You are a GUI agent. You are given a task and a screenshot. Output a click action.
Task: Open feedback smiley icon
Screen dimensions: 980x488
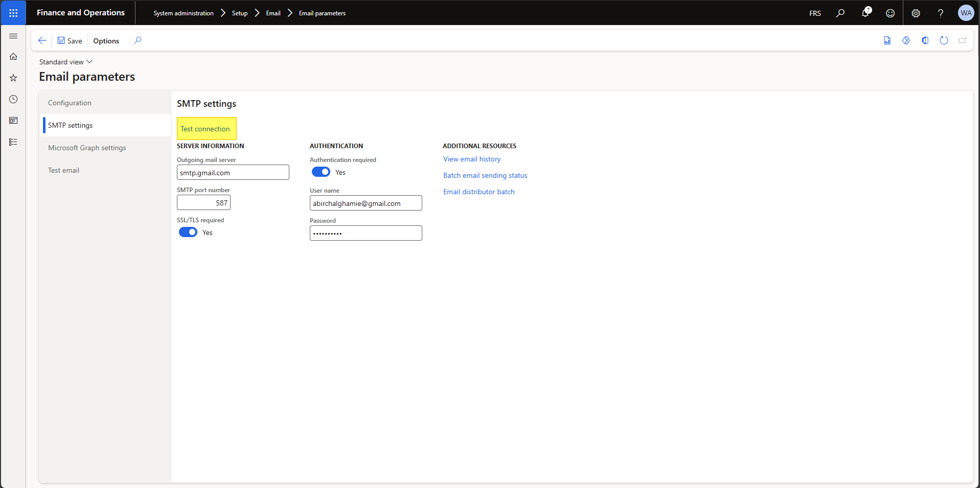[891, 13]
